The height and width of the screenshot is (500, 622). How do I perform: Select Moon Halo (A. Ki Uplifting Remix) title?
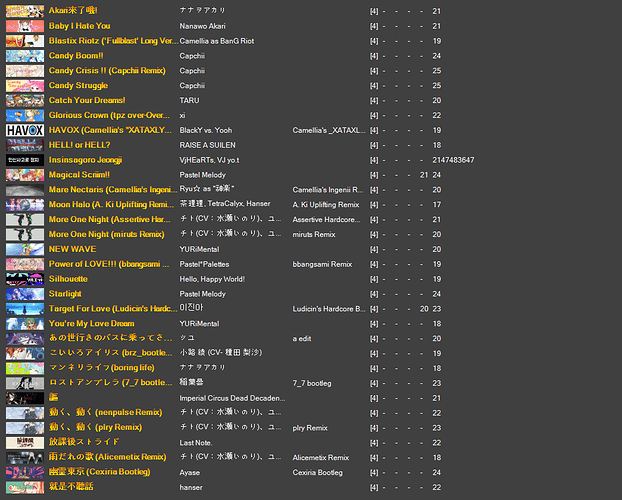(111, 205)
